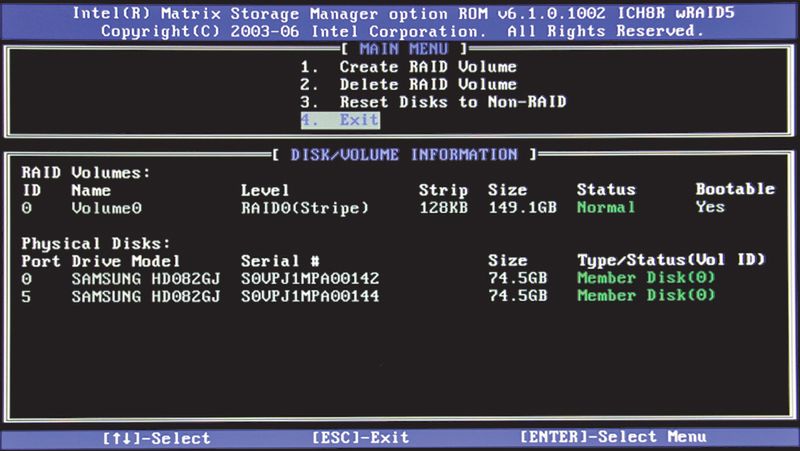This screenshot has height=451, width=800.
Task: Click the Volume0 name entry
Action: pyautogui.click(x=107, y=208)
